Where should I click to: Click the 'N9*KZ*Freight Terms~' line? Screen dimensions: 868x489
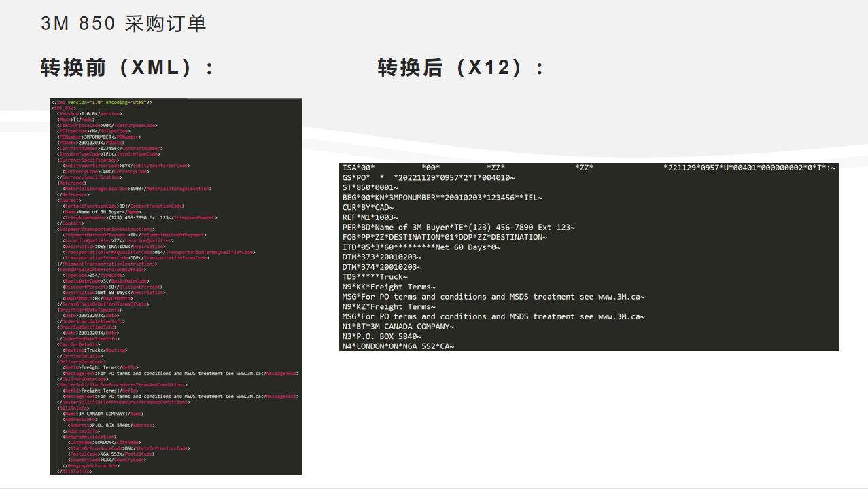tap(389, 306)
